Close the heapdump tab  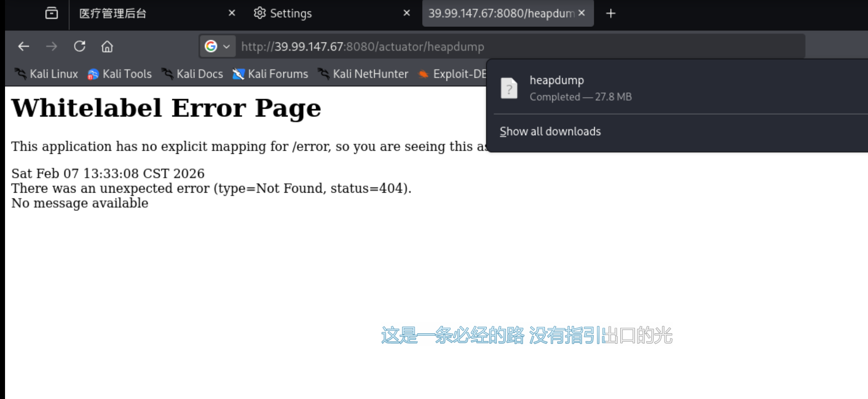(581, 13)
